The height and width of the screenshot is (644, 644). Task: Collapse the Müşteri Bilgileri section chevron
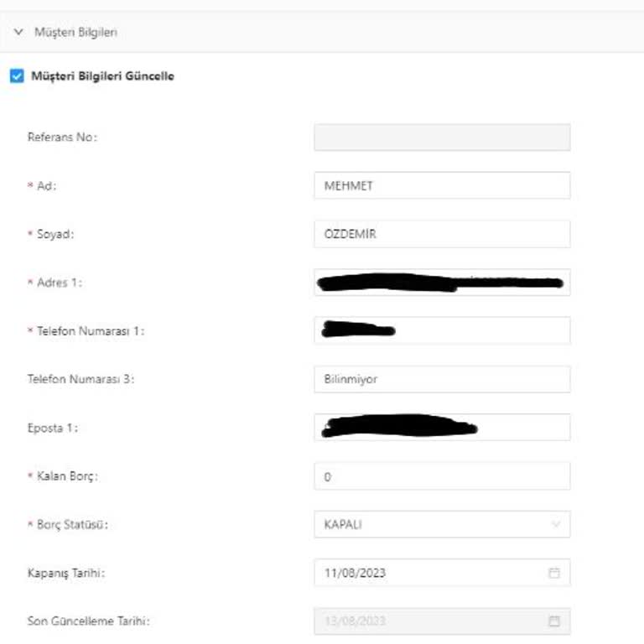coord(18,33)
